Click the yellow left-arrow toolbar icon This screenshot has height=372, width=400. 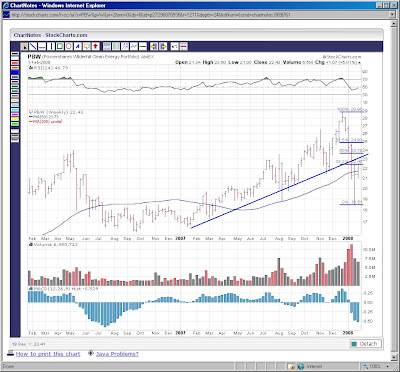click(x=154, y=46)
